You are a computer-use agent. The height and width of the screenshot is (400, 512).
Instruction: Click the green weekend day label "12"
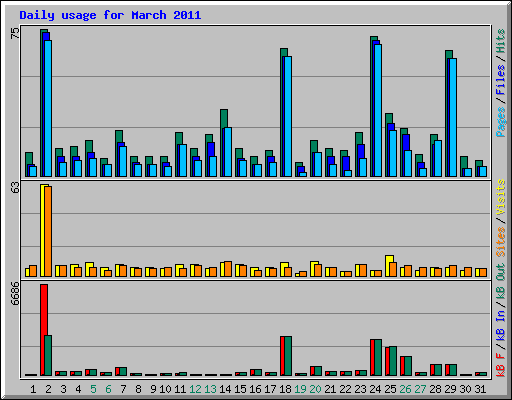tap(195, 389)
